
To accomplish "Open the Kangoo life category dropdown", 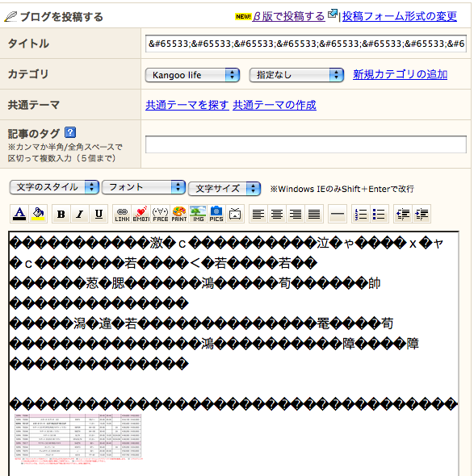I will [x=193, y=75].
